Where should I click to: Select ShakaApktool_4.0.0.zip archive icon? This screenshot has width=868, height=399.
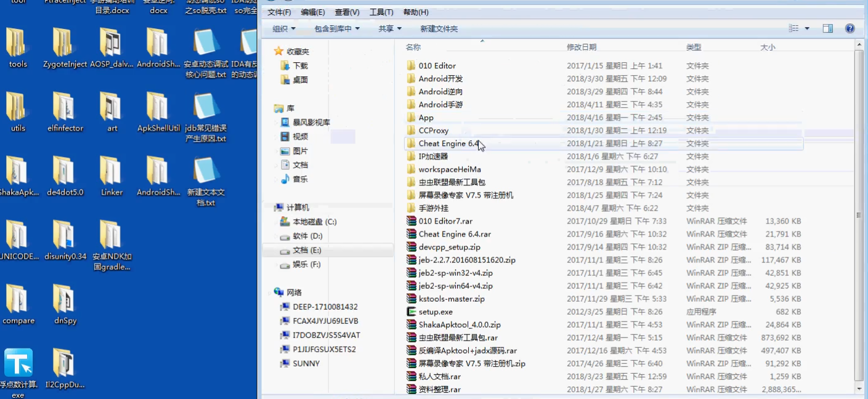click(x=412, y=324)
